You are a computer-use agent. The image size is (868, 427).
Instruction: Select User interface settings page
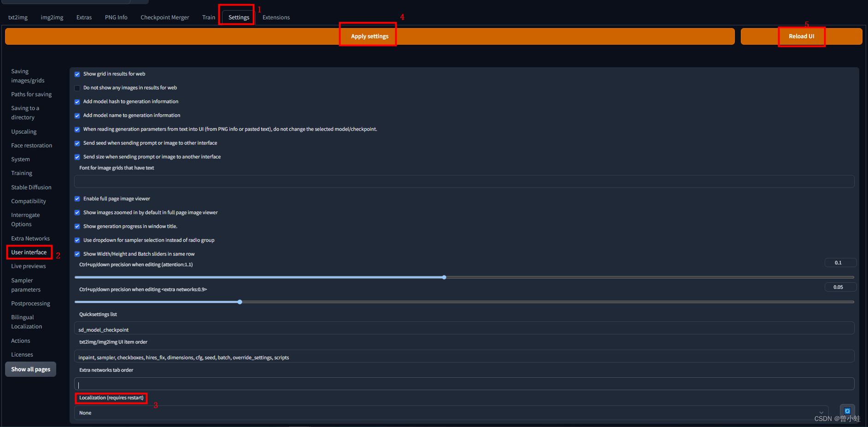click(x=29, y=252)
